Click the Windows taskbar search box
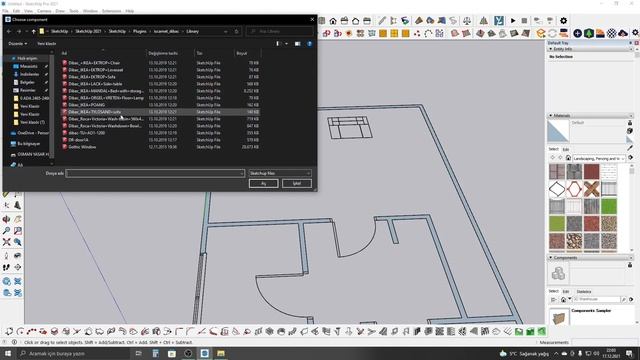This screenshot has width=640, height=360. tap(73, 353)
